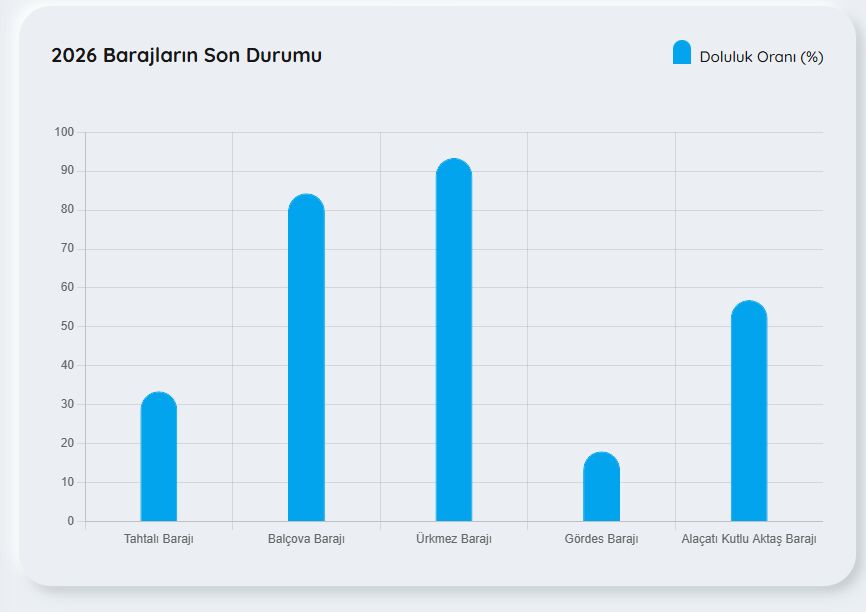Screen dimensions: 866x612
Task: Click the 50 value on the y-axis
Action: point(67,326)
